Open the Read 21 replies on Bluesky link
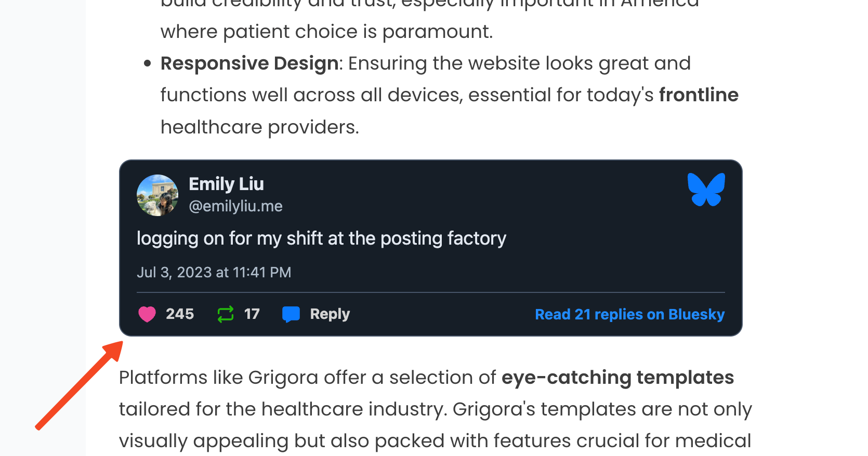This screenshot has width=868, height=456. point(630,314)
